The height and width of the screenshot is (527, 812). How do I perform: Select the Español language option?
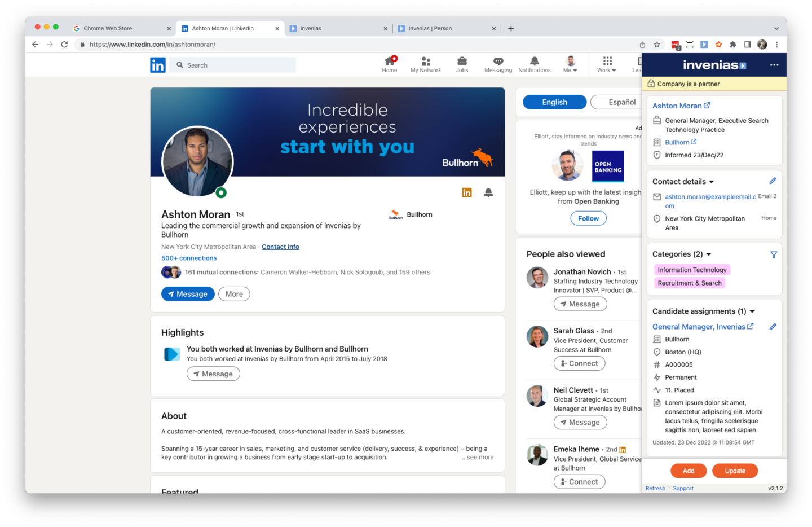pyautogui.click(x=621, y=102)
